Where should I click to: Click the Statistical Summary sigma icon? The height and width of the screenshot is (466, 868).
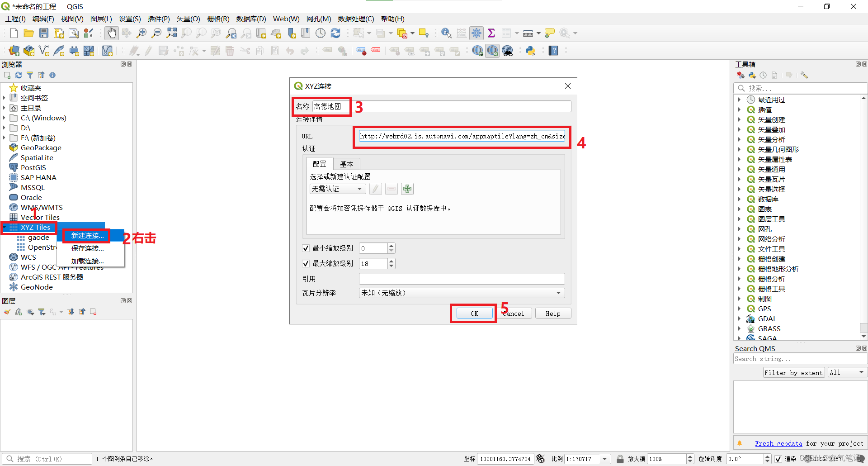(x=491, y=33)
